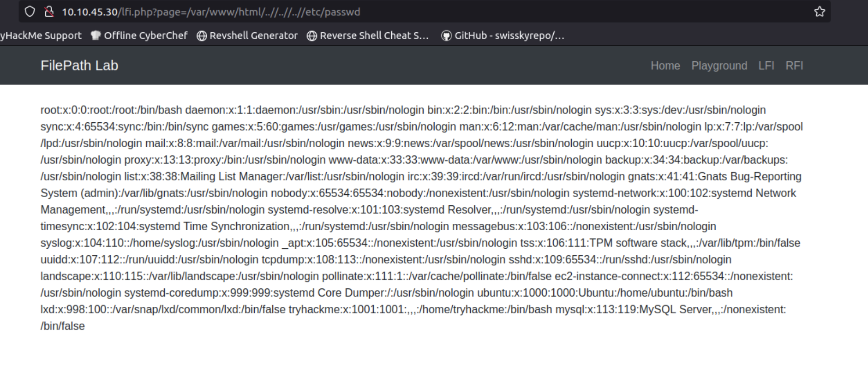Viewport: 868px width, 377px height.
Task: Click the text 'pollinate:x:111:1::/var/cache/pollinate:/bin/false'
Action: tap(437, 276)
